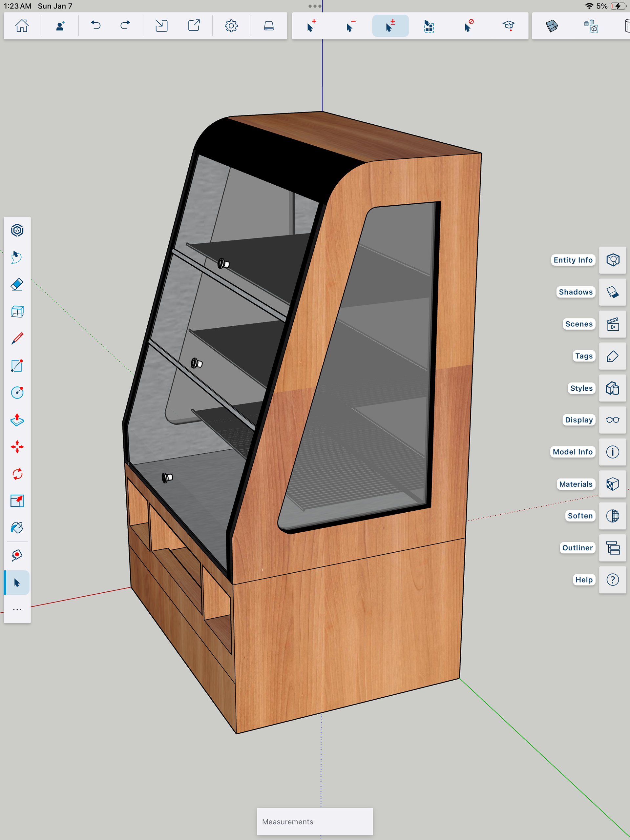Expand the Display panel

click(612, 420)
